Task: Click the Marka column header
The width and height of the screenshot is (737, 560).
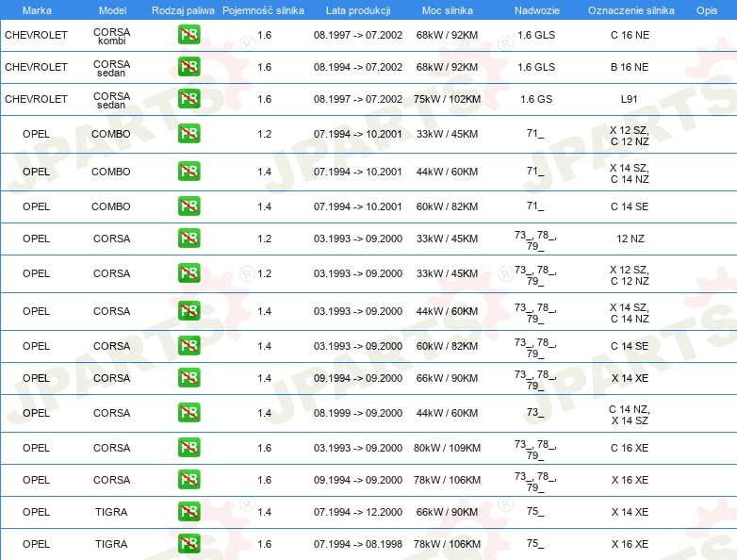Action: pyautogui.click(x=37, y=10)
